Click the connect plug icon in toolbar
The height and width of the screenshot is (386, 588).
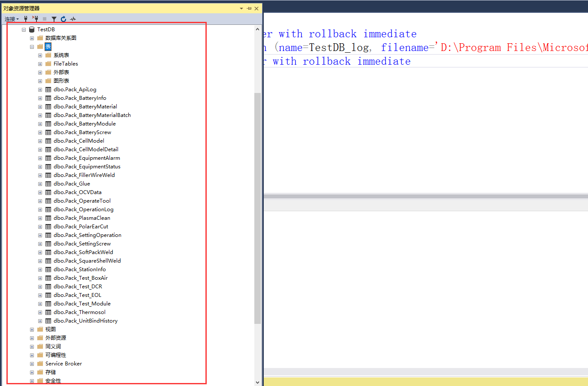pos(26,19)
